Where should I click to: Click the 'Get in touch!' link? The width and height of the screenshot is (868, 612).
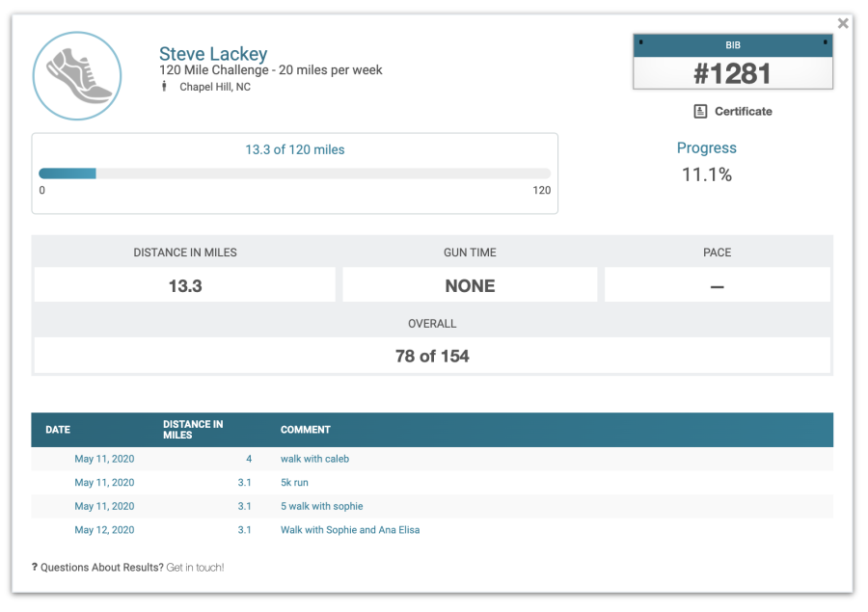pyautogui.click(x=195, y=567)
